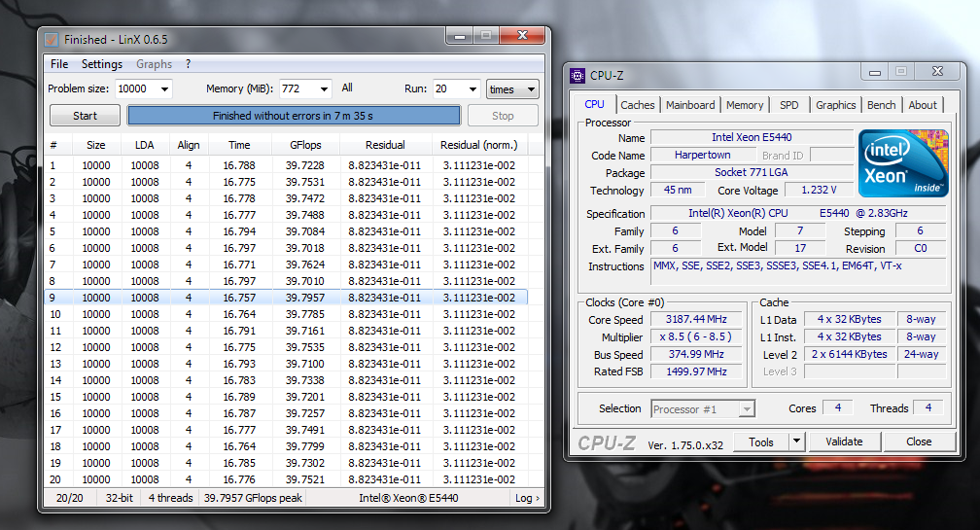Select run row 9 with 39.7957 GFlops
The width and height of the screenshot is (980, 530).
click(x=287, y=298)
